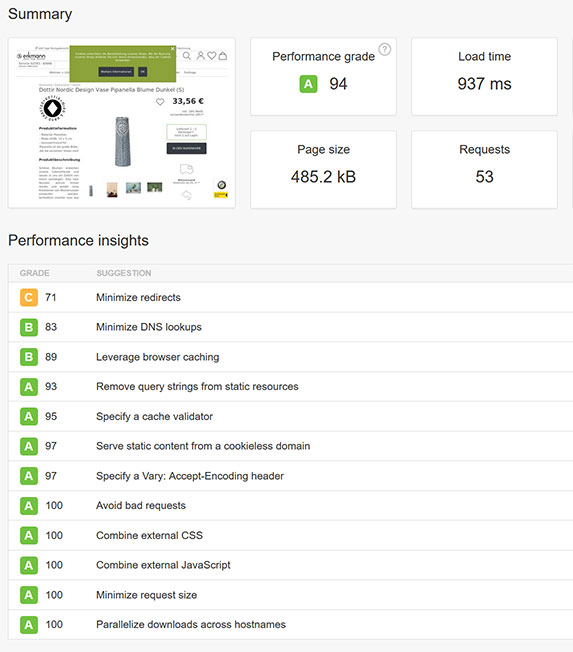
Task: Click the Performance grade help question icon
Action: coord(385,49)
